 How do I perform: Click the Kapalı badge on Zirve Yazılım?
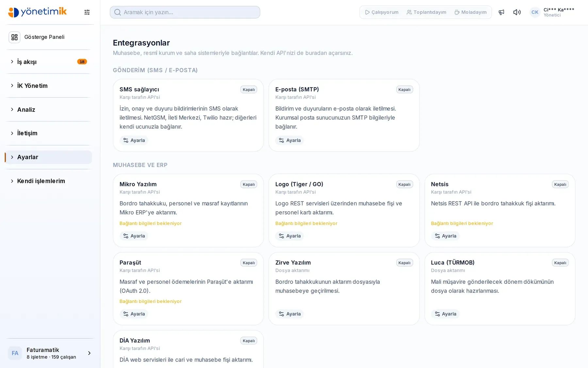pos(404,263)
